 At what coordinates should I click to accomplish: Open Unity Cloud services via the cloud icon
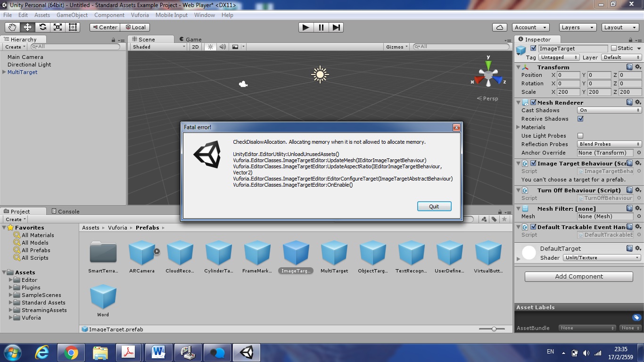point(499,27)
